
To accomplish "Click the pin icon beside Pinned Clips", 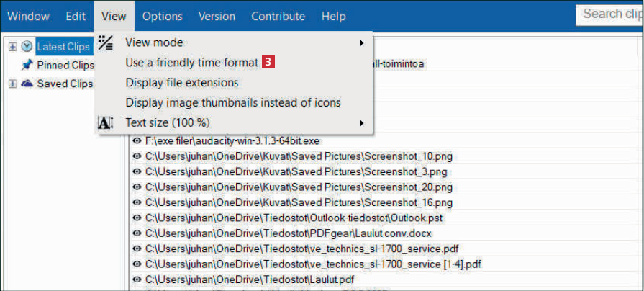I will [27, 66].
